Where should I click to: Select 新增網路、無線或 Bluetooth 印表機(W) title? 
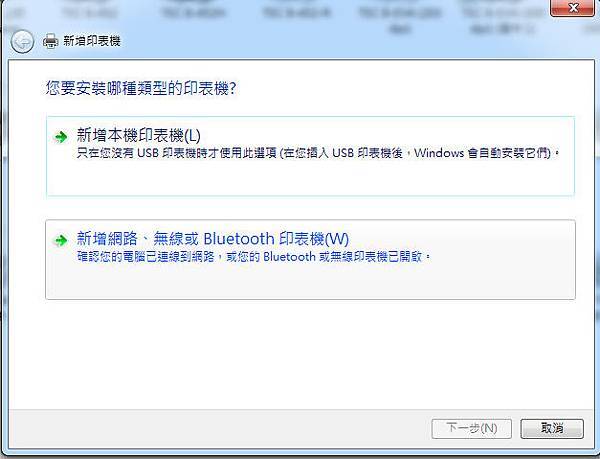tap(213, 239)
